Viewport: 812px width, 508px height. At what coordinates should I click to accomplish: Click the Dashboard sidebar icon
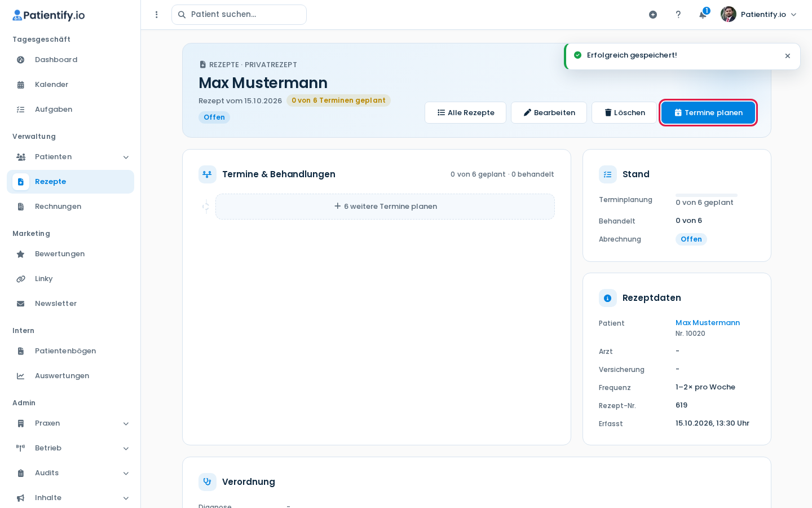(x=21, y=60)
